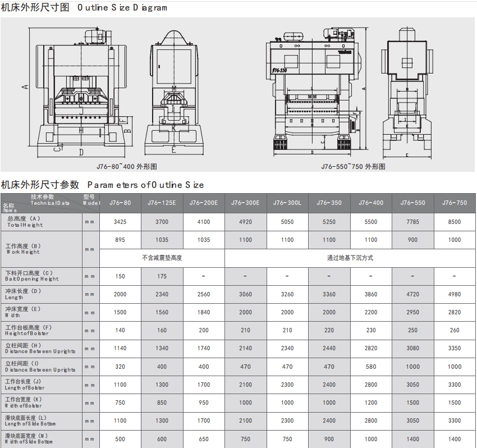
Task: Click the work height value 895
Action: click(x=120, y=240)
